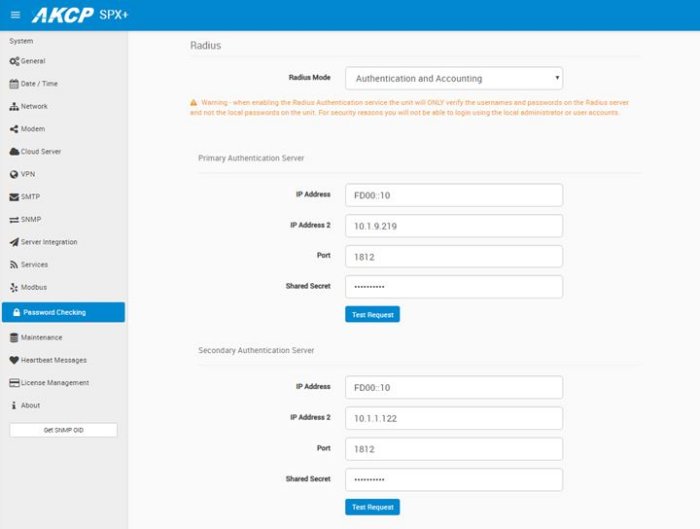The height and width of the screenshot is (529, 700).
Task: Click the SMTP envelope icon
Action: click(x=13, y=197)
